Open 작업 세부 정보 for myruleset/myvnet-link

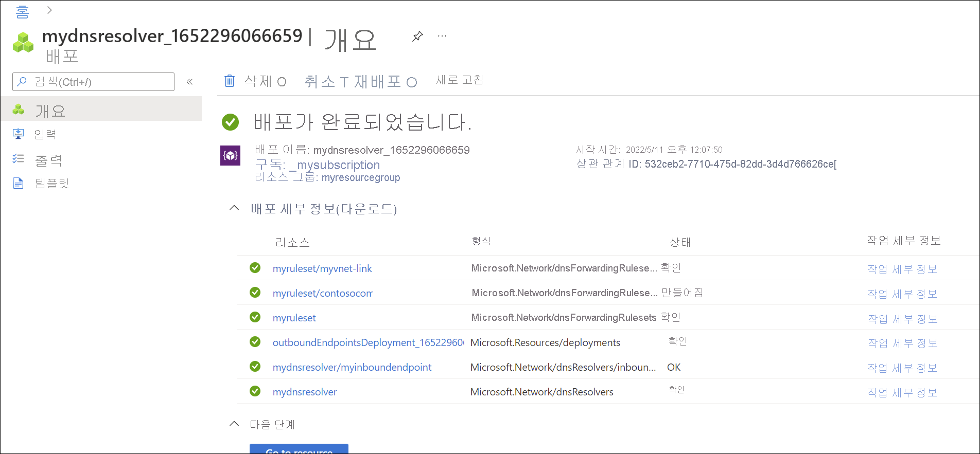(902, 269)
